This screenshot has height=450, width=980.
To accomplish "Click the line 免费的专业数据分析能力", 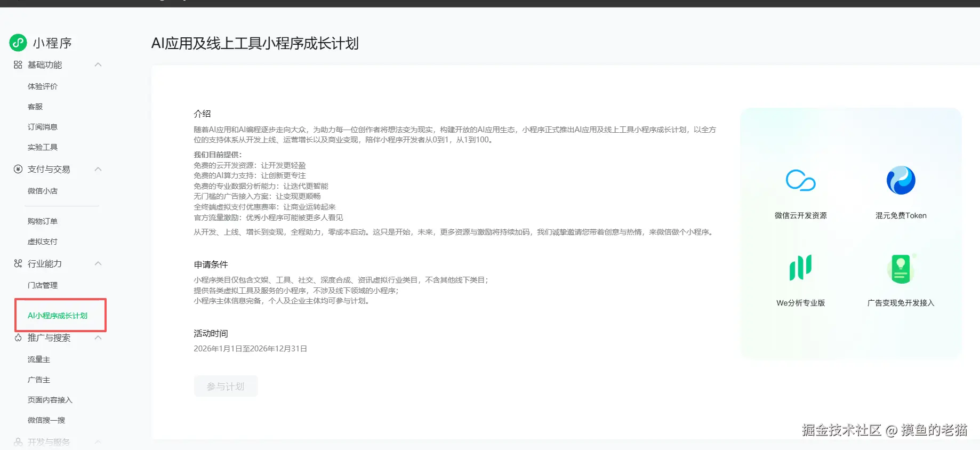I will click(261, 186).
